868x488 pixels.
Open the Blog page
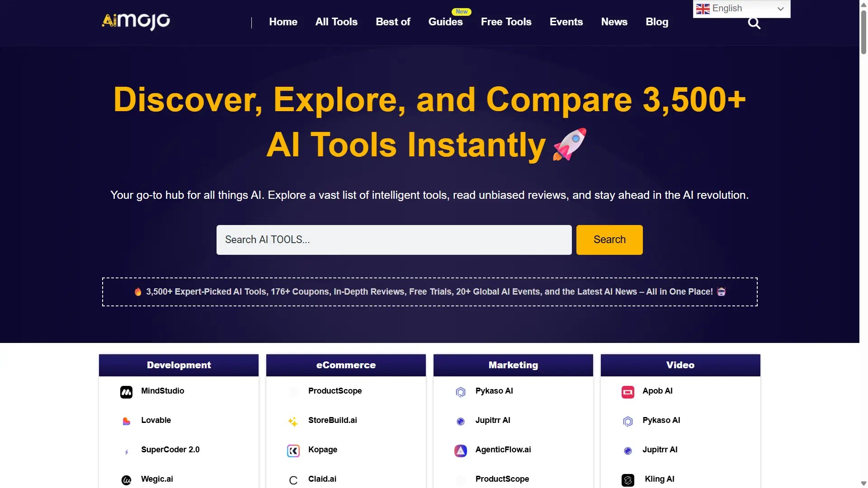tap(657, 22)
